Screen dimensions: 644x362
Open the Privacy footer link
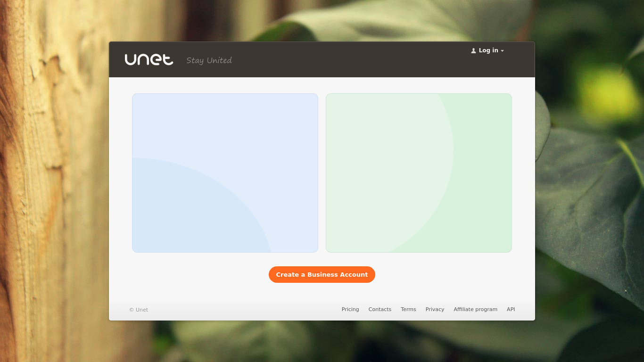tap(435, 310)
